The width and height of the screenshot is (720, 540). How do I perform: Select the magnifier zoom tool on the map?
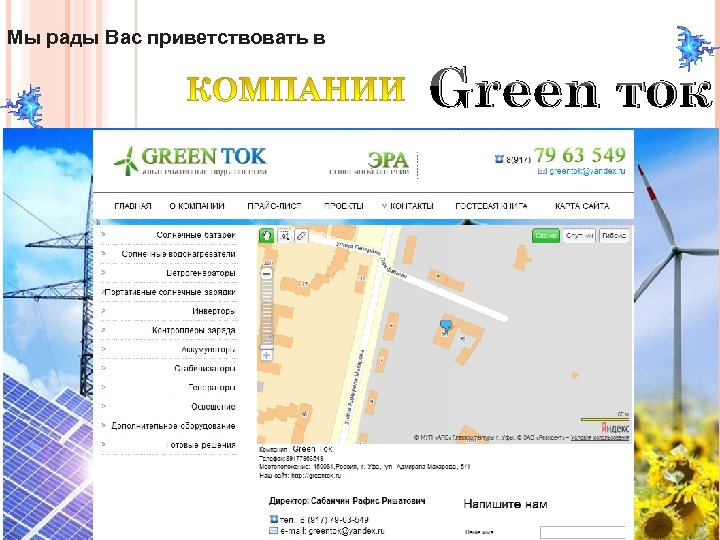(x=285, y=236)
